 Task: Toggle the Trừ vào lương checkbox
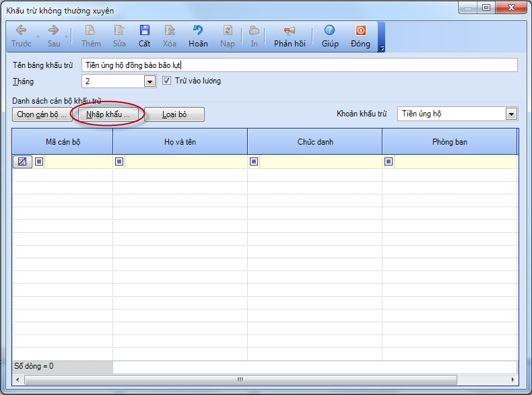click(168, 81)
